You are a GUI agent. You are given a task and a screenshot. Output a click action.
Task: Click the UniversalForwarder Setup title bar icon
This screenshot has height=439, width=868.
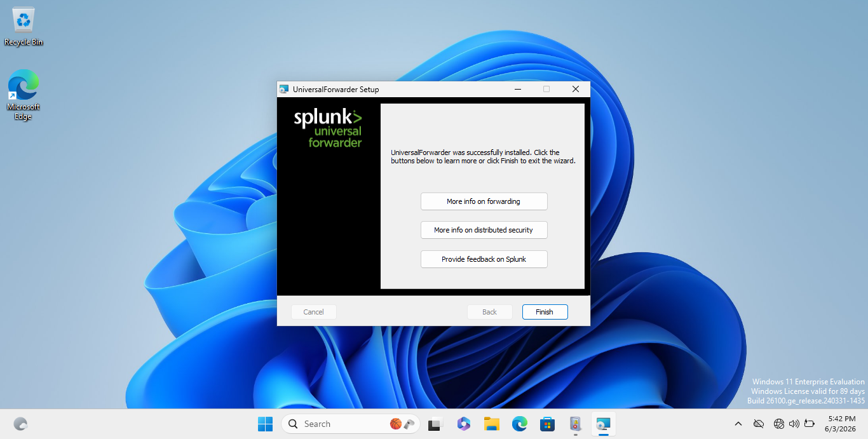284,90
